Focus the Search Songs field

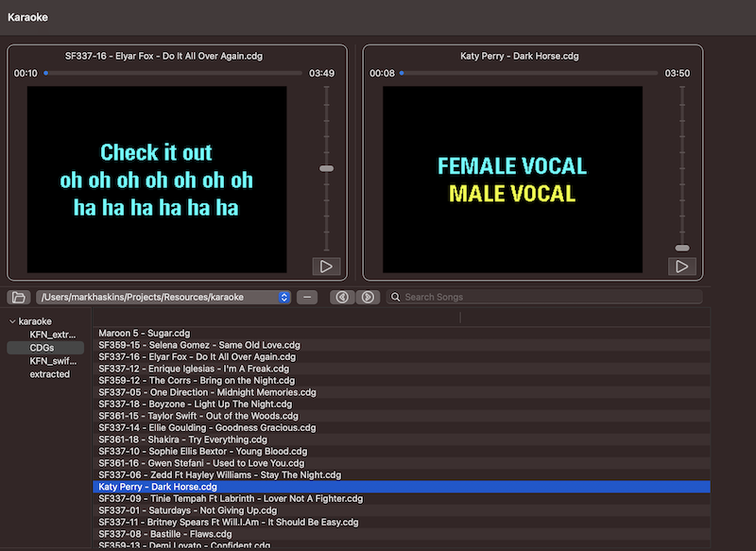coord(544,297)
